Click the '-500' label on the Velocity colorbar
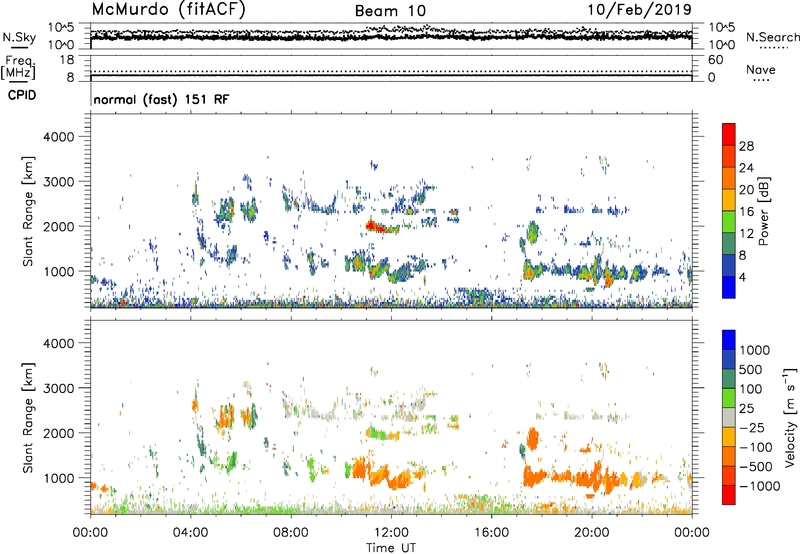 [x=756, y=466]
